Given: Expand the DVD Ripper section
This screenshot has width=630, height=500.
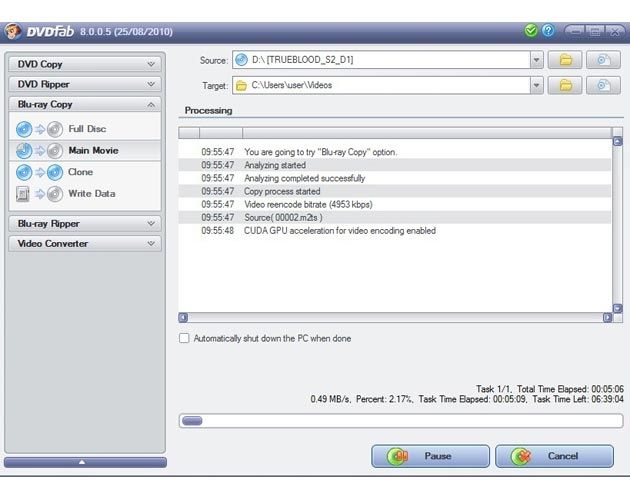Looking at the screenshot, I should point(85,84).
